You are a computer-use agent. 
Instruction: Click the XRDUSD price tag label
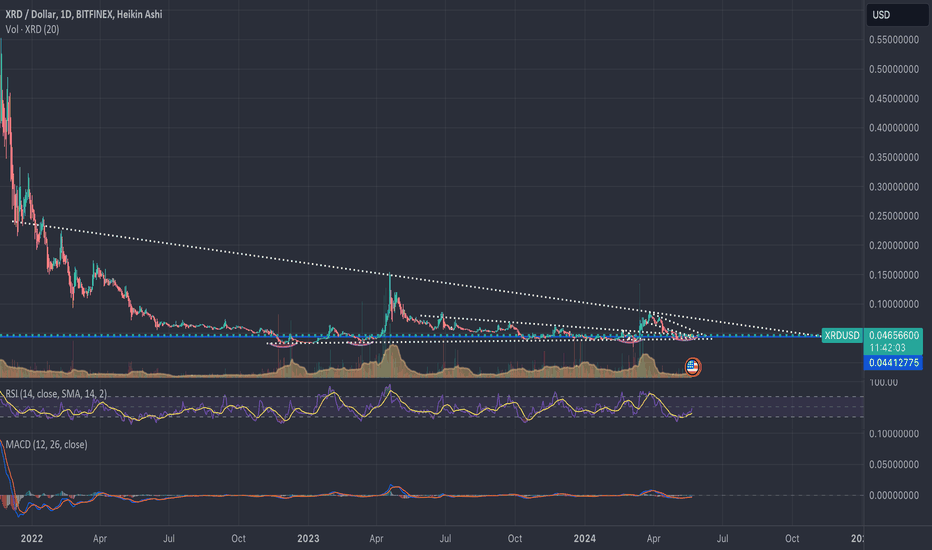pyautogui.click(x=842, y=335)
